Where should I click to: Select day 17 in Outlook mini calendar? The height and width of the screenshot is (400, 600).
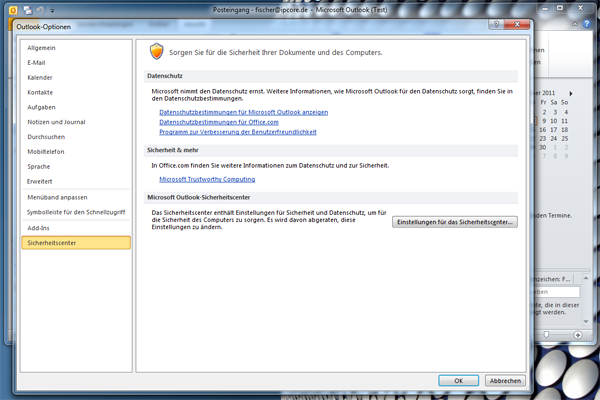[x=553, y=130]
